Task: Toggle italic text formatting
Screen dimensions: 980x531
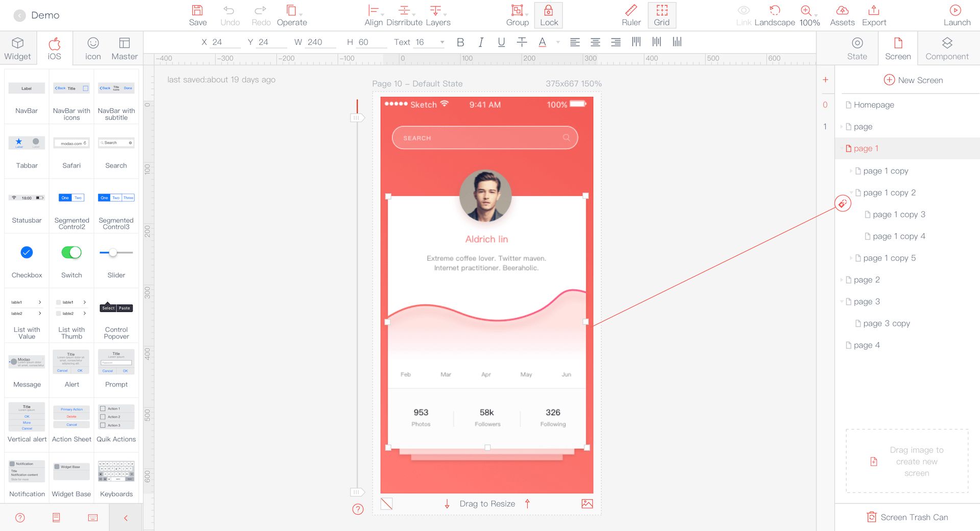Action: [x=480, y=42]
